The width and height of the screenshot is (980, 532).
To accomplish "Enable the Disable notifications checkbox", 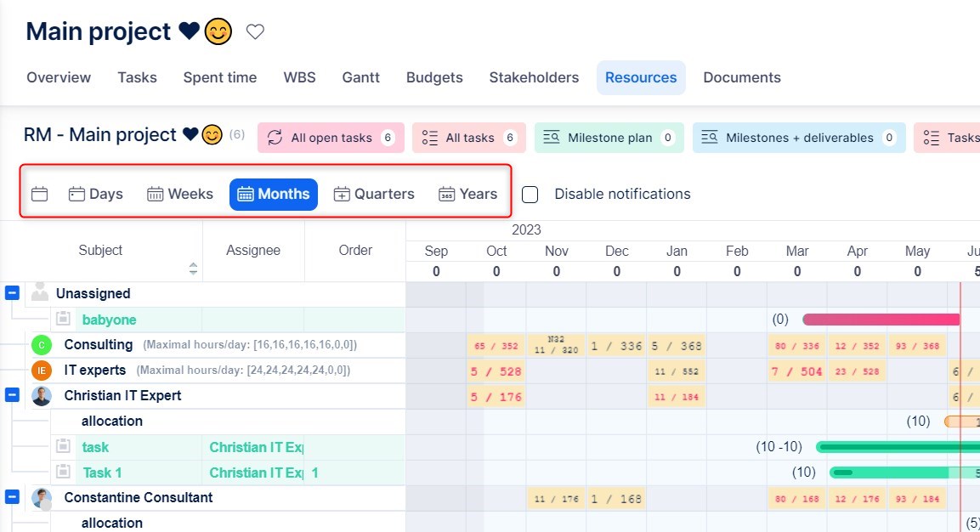I will point(530,195).
